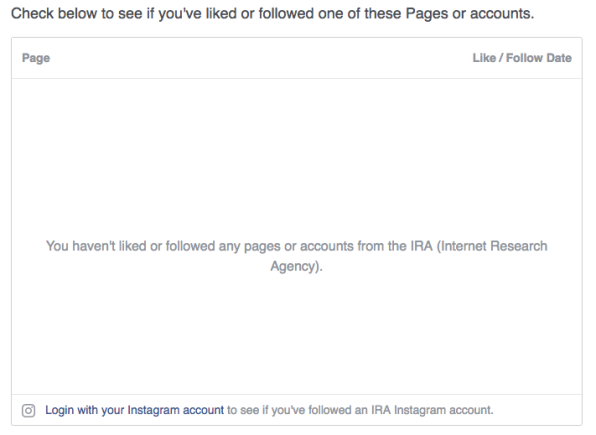This screenshot has height=435, width=596.
Task: Click the word 'Agency).' in the message
Action: 296,266
